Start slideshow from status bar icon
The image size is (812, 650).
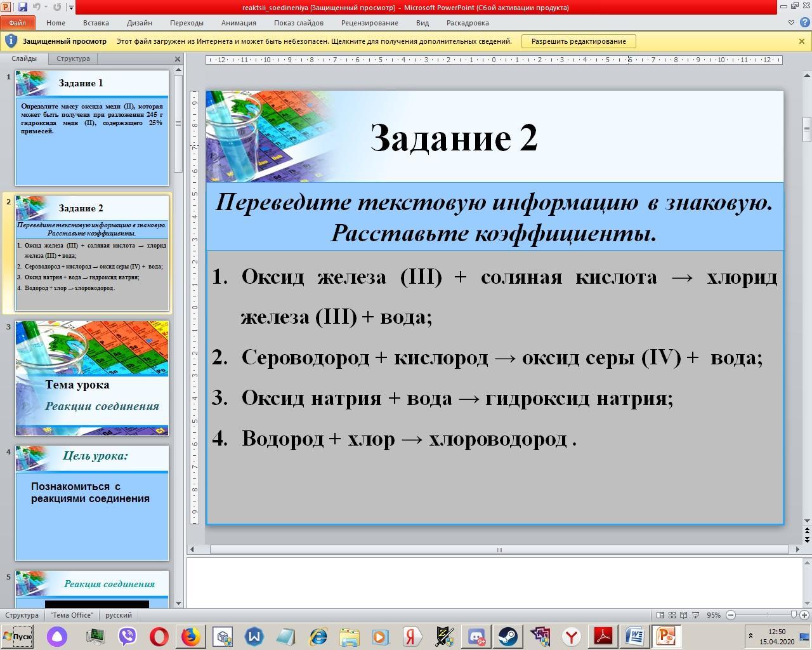[697, 615]
